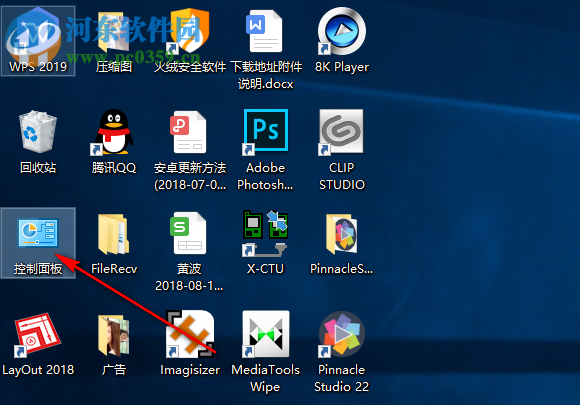Select the 下载地址附件说明.docx file icon

tap(265, 31)
